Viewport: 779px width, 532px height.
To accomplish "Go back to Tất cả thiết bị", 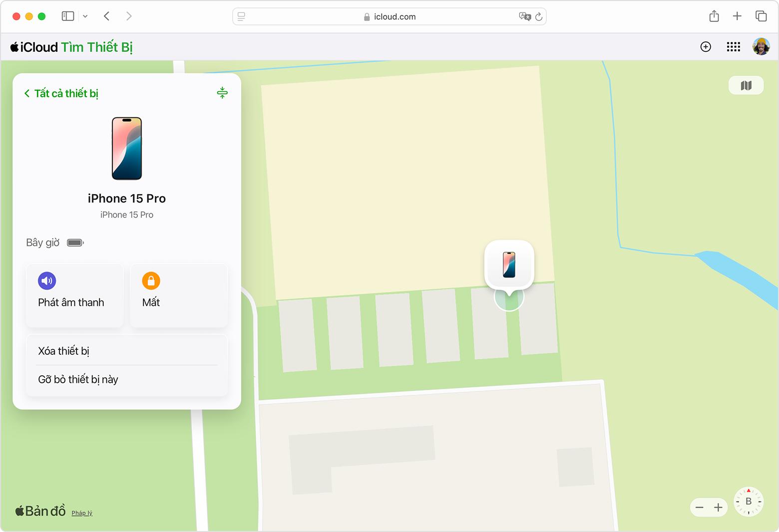I will pos(61,93).
